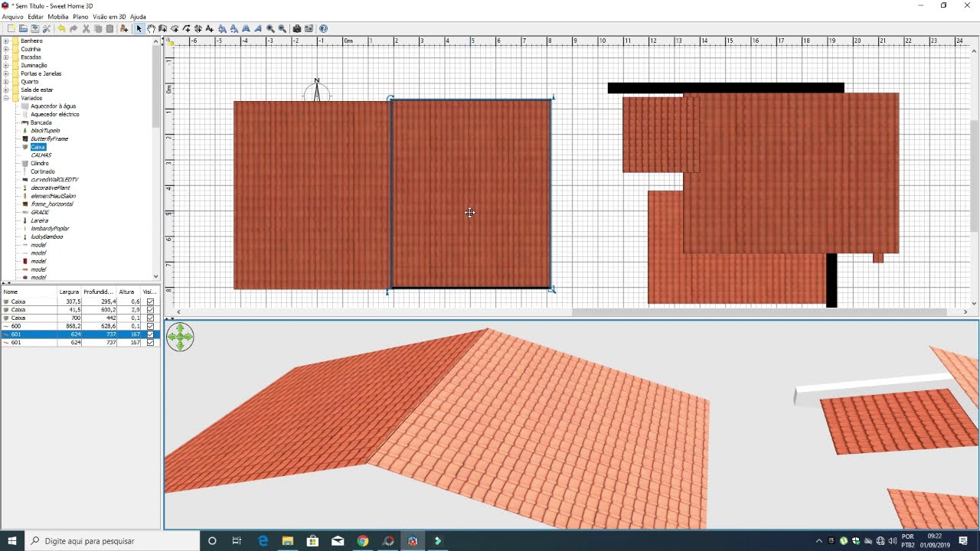
Task: Expand the Iluminação category
Action: click(x=6, y=65)
